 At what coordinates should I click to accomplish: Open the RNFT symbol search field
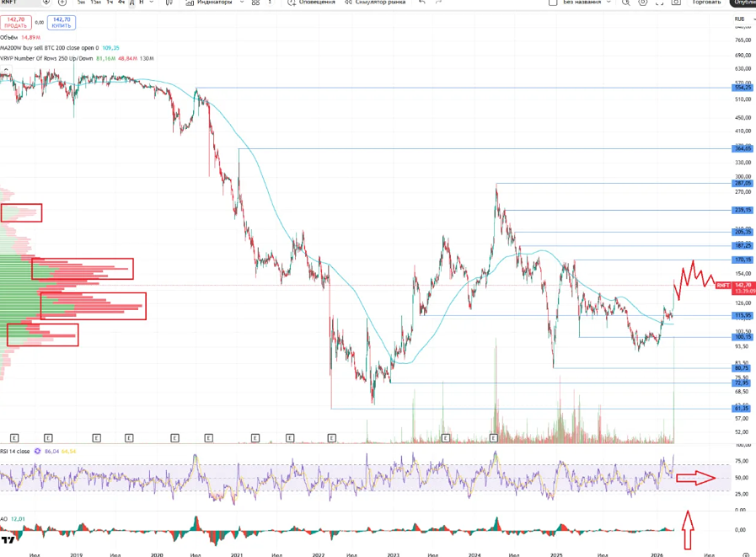24,2
